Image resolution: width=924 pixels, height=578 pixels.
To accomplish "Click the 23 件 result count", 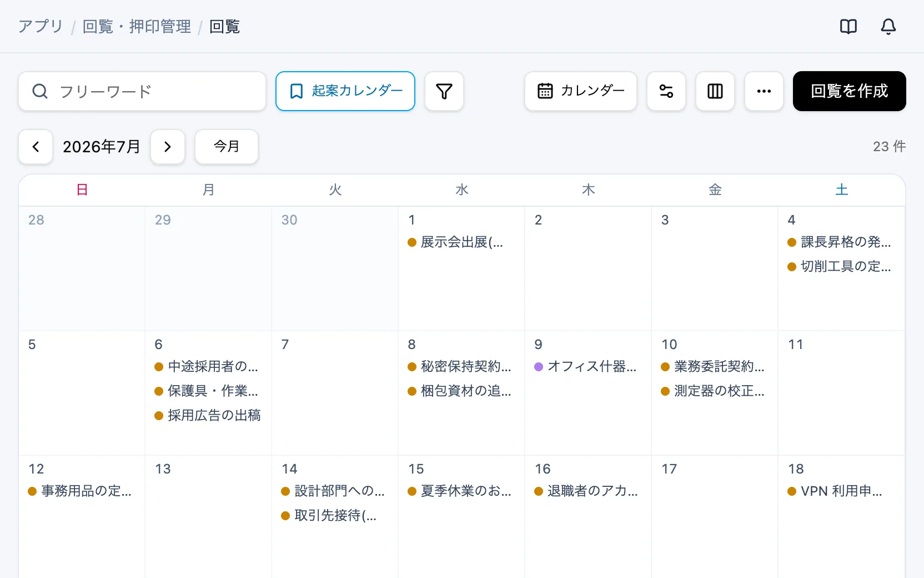I will 889,147.
